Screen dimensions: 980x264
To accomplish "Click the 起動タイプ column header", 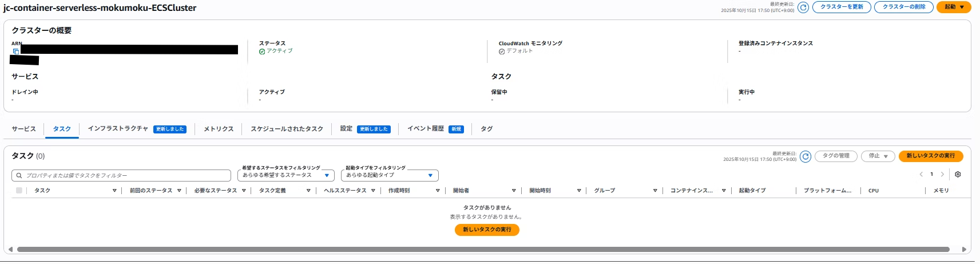I will 752,191.
